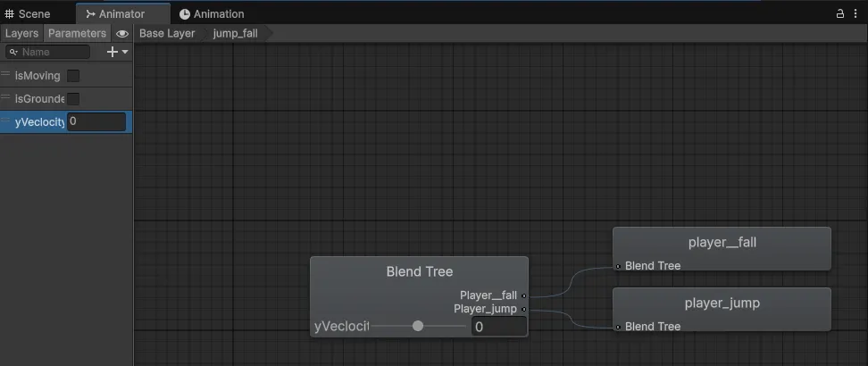868x366 pixels.
Task: Click the player_jump node input port
Action: (618, 327)
